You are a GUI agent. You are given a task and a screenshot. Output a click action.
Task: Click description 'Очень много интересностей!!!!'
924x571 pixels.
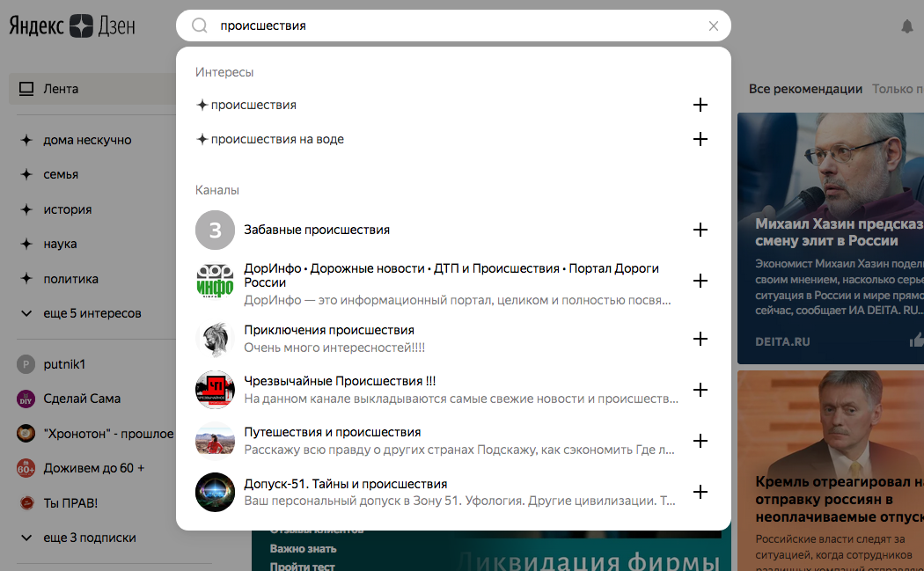coord(334,348)
